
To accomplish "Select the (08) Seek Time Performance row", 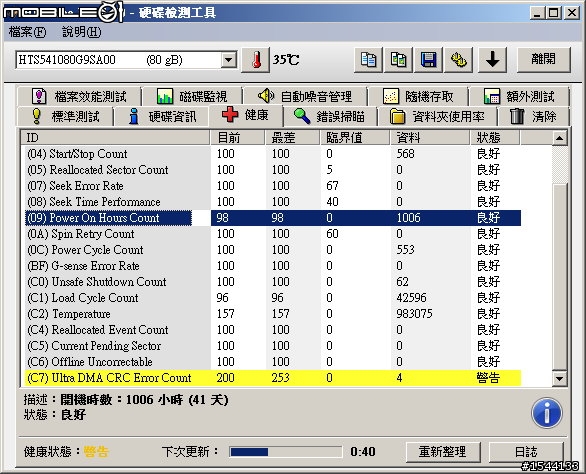I will click(x=273, y=202).
